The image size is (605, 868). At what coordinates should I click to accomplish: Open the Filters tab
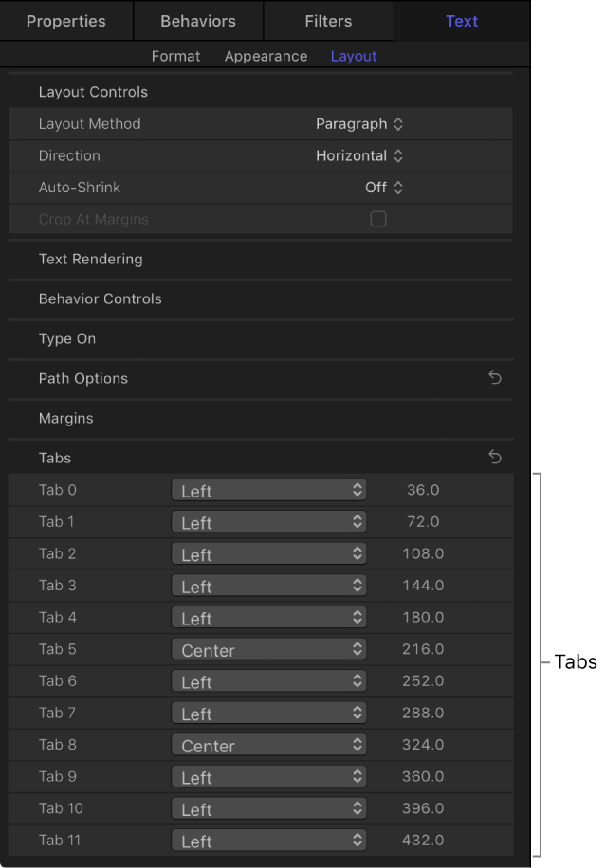point(327,20)
